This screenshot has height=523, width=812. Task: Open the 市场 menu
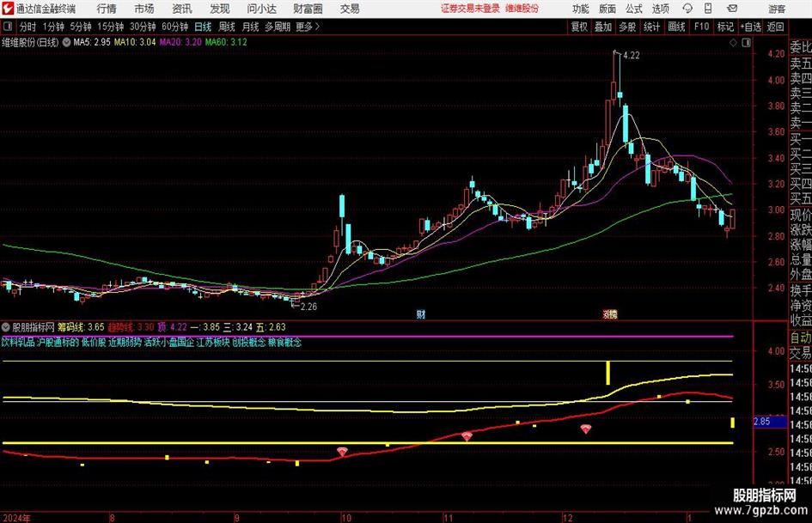[x=144, y=9]
